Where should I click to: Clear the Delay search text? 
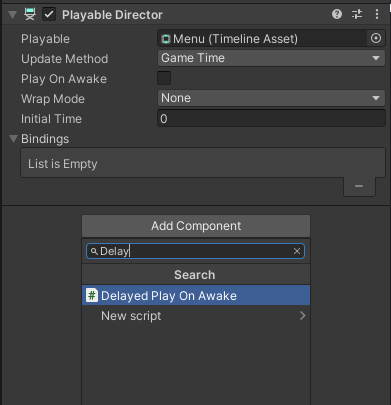pyautogui.click(x=297, y=251)
